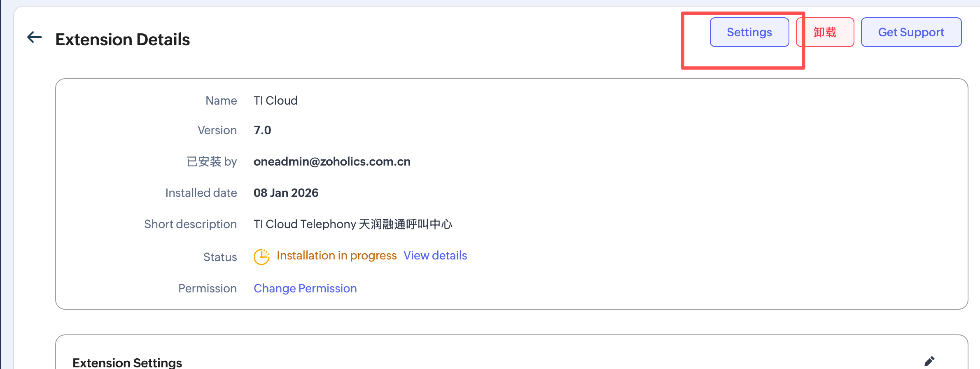Click the Extension Settings section heading
Viewport: 980px width, 369px height.
click(127, 362)
